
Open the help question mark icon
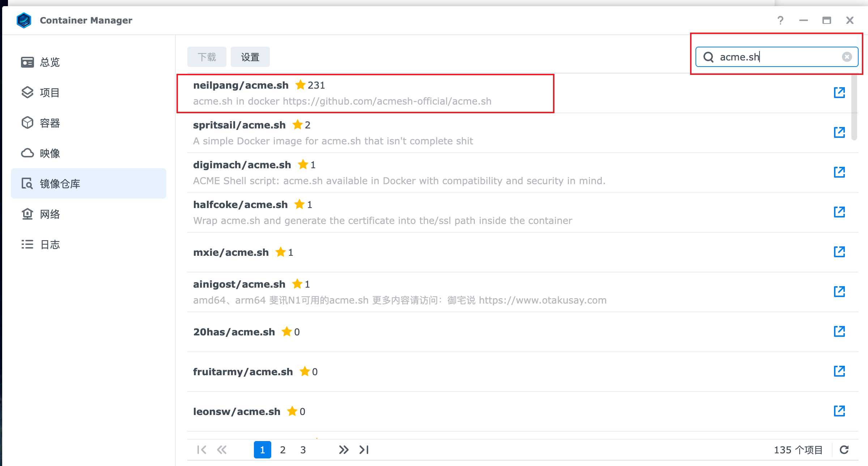coord(780,20)
